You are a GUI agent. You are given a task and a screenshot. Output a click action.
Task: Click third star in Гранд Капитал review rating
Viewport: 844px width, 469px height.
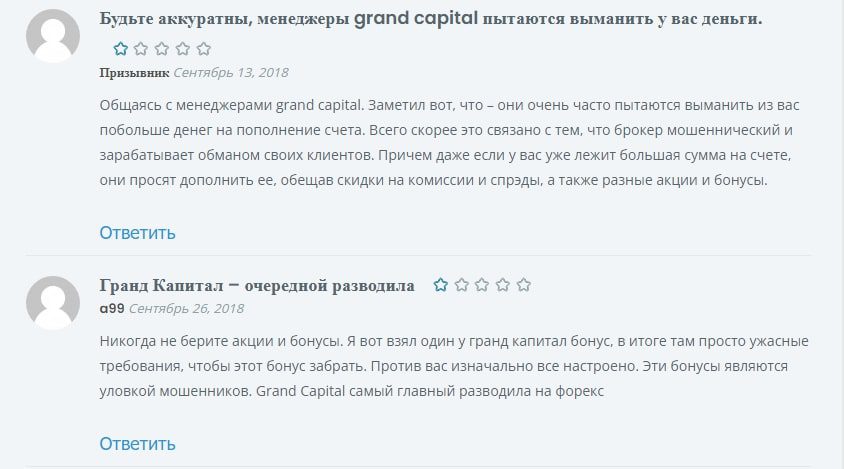tap(482, 285)
